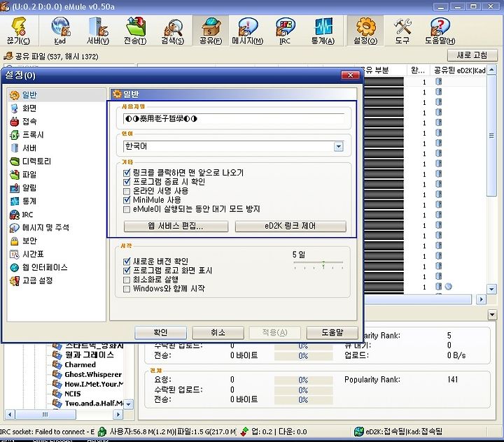Viewport: 504px width, 442px height.
Task: Enable eMule 대기 모드 방지 checkbox
Action: (x=127, y=209)
